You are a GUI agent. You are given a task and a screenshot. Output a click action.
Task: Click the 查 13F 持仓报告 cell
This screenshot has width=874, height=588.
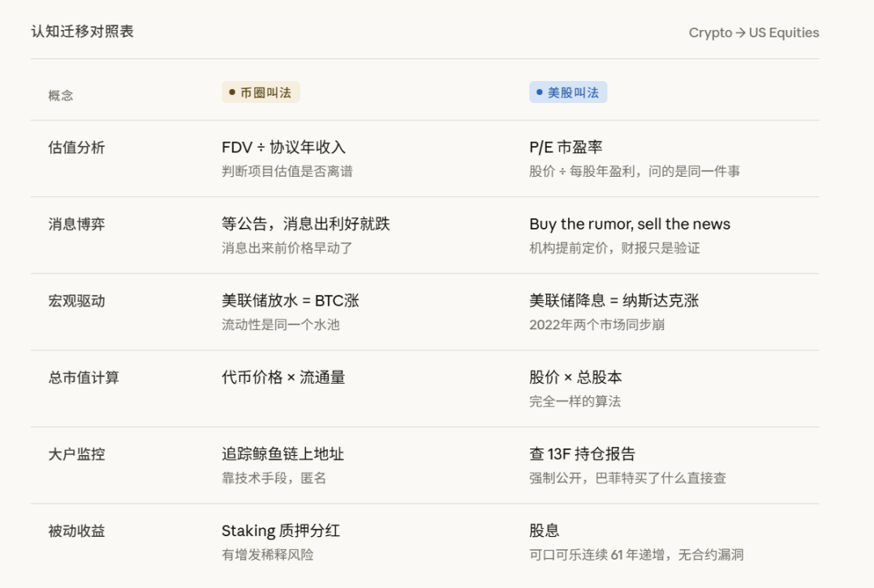coord(582,454)
